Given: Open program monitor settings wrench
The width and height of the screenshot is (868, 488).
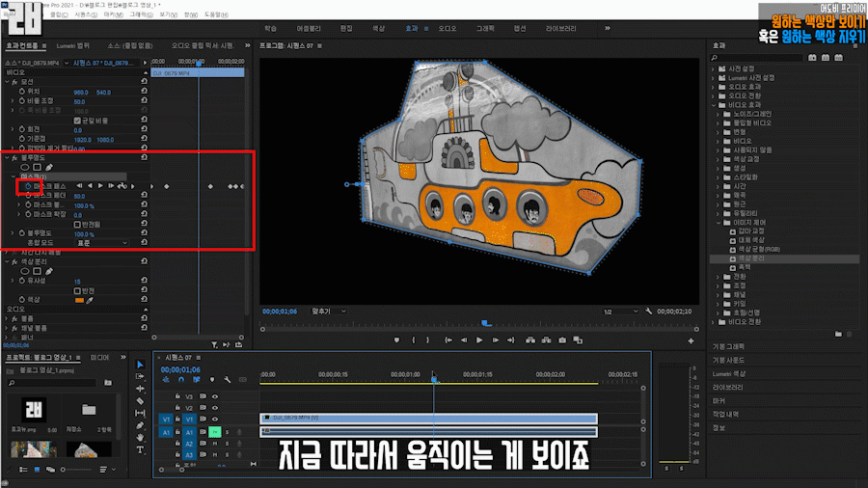Looking at the screenshot, I should pos(648,312).
